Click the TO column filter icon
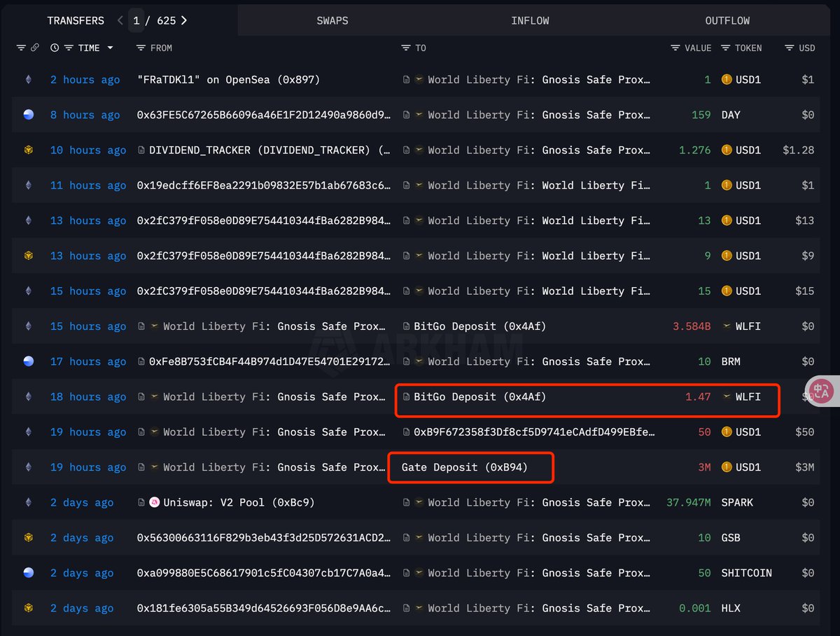Viewport: 840px width, 636px height. tap(405, 48)
